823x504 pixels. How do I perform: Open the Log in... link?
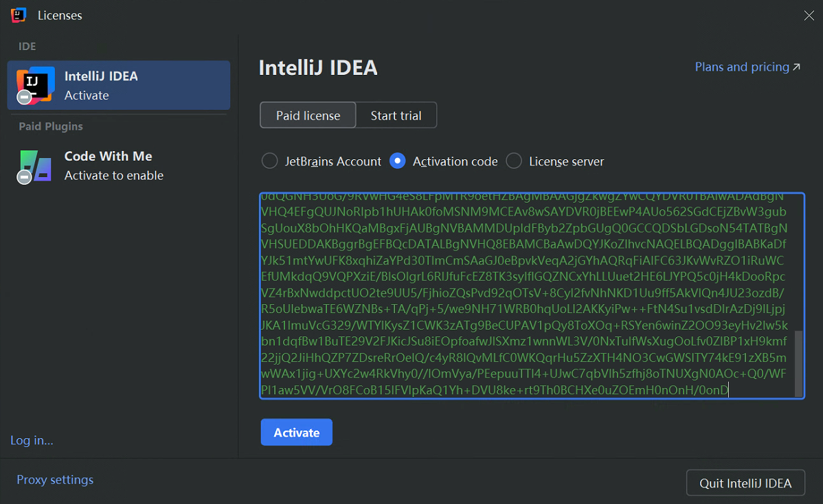tap(32, 440)
